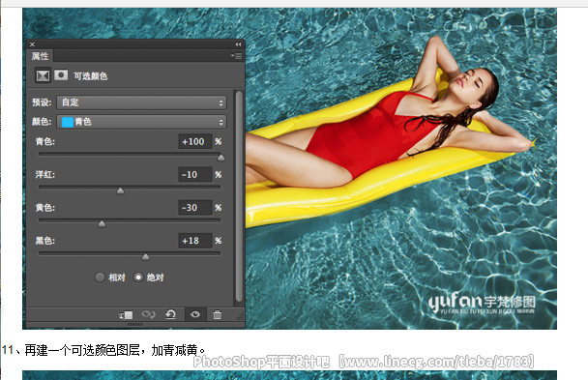Open the 颜色 colors dropdown
Screen dimensions: 588x380
click(142, 122)
